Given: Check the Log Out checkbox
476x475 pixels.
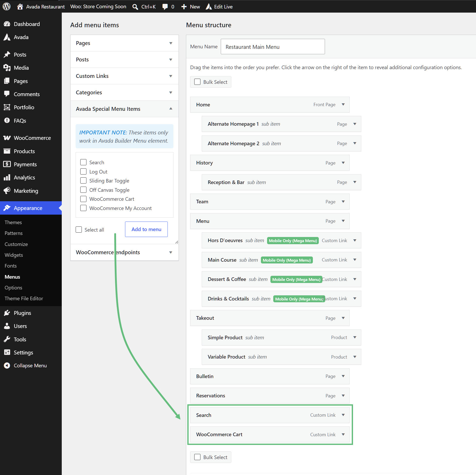Looking at the screenshot, I should 83,171.
